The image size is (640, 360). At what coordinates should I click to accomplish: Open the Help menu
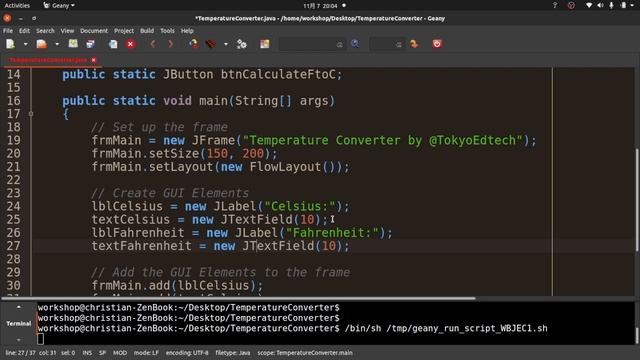coord(187,31)
